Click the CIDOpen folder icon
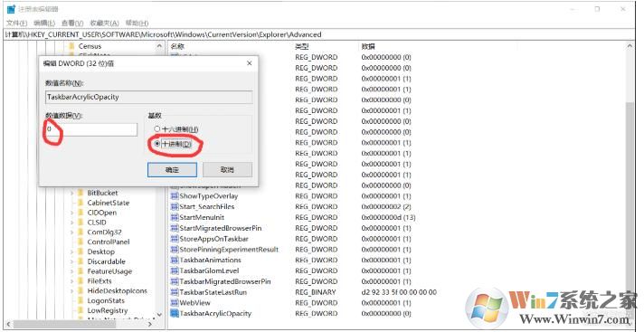 pos(80,213)
